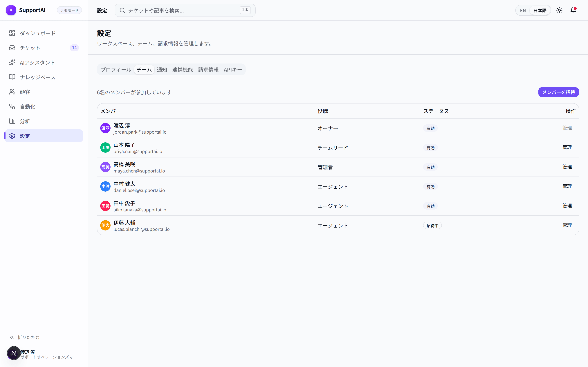This screenshot has height=367, width=588.
Task: Open the 請求情報 tab
Action: click(208, 70)
